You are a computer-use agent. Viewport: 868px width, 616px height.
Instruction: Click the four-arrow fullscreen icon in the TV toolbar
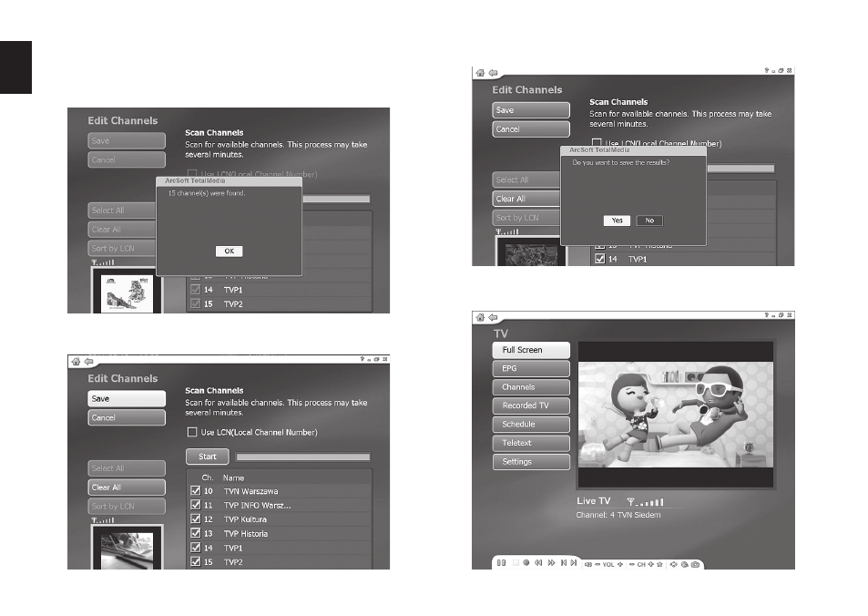click(674, 564)
